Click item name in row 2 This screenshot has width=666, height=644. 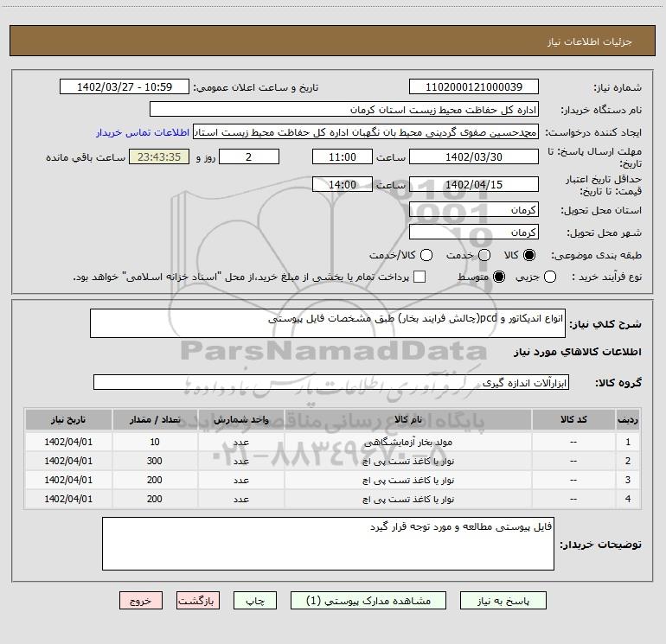pyautogui.click(x=407, y=461)
